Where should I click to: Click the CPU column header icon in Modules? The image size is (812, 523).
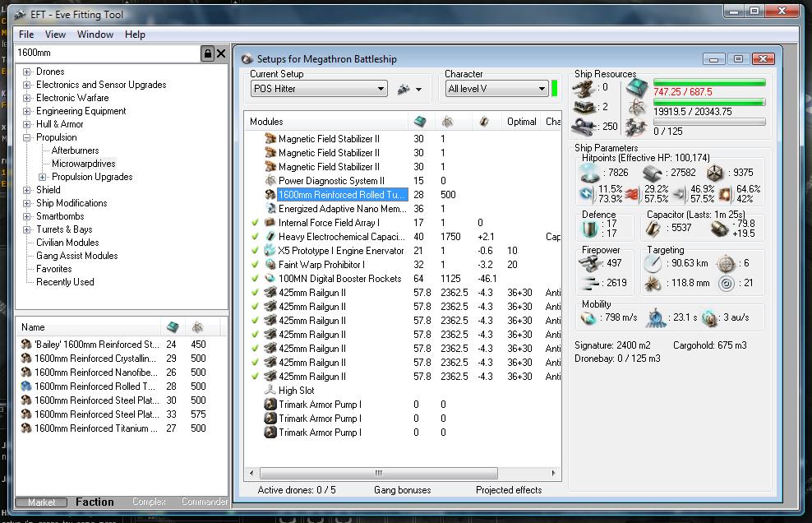tap(420, 122)
